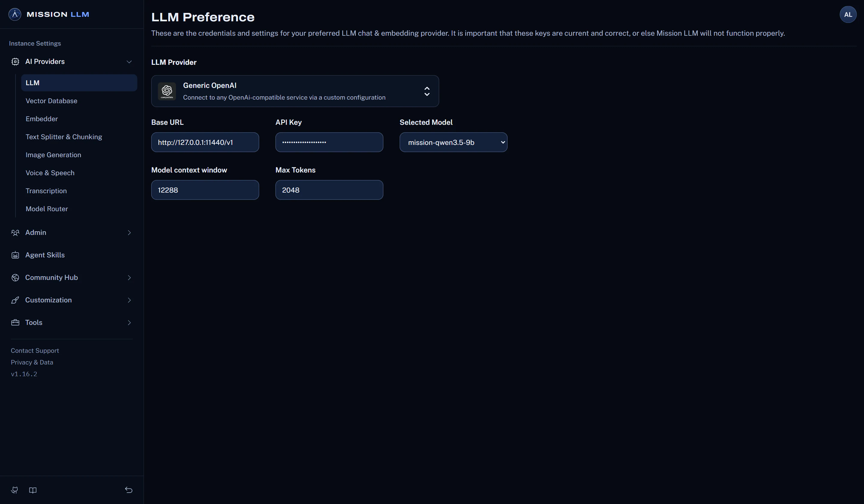Open Agent Skills page

[x=45, y=255]
